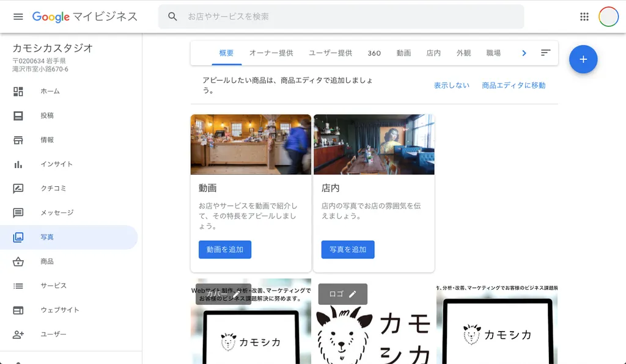The image size is (626, 364).
Task: Open the account profile avatar
Action: [608, 16]
